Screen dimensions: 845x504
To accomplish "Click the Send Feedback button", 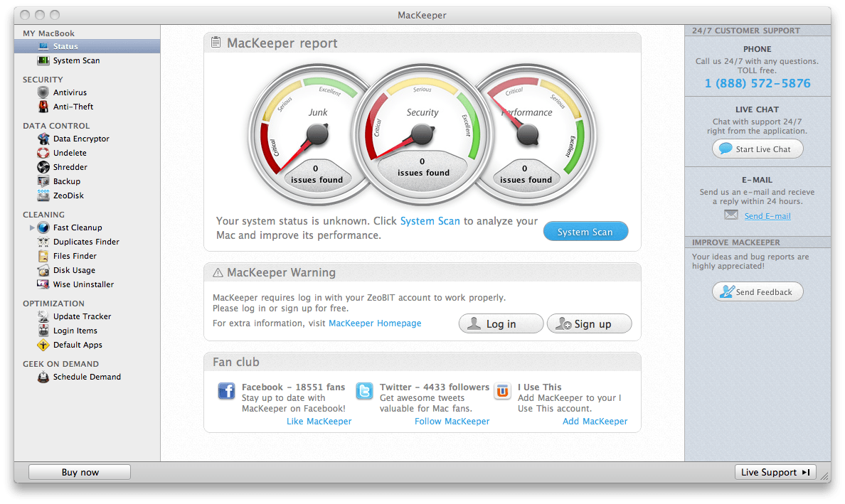I will pyautogui.click(x=758, y=292).
